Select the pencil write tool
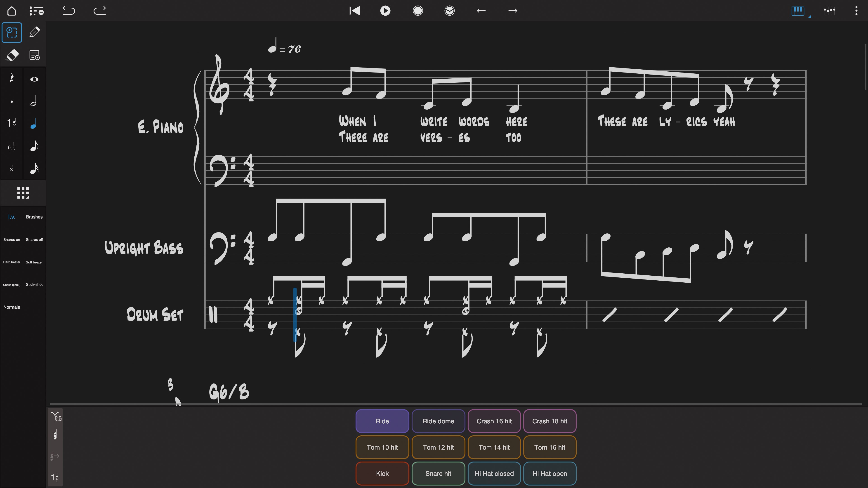Screen dimensions: 868x488 (34, 32)
